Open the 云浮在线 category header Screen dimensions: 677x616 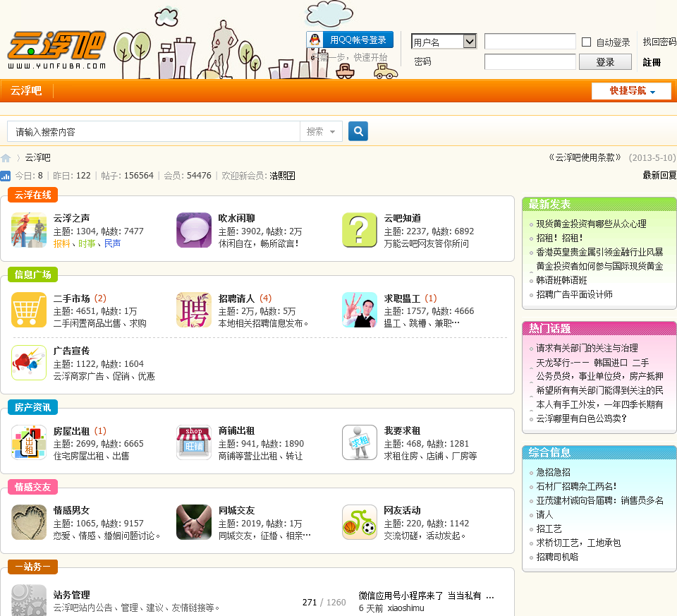tap(33, 195)
